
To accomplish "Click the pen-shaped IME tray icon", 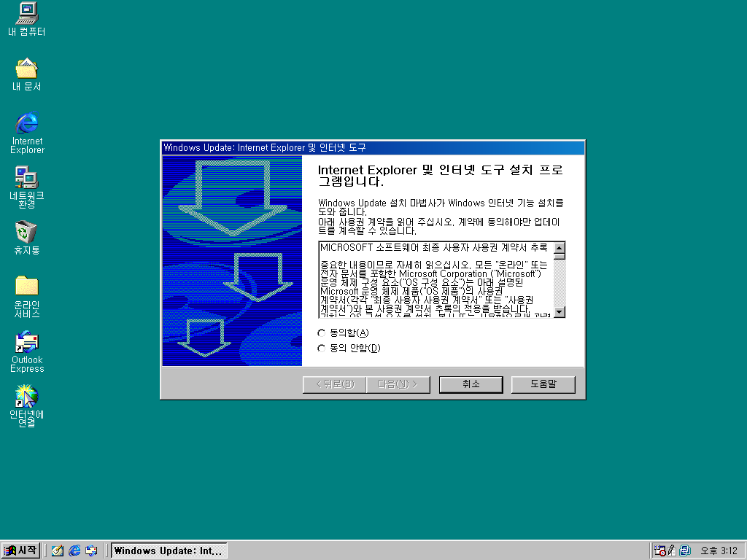I will (x=672, y=551).
